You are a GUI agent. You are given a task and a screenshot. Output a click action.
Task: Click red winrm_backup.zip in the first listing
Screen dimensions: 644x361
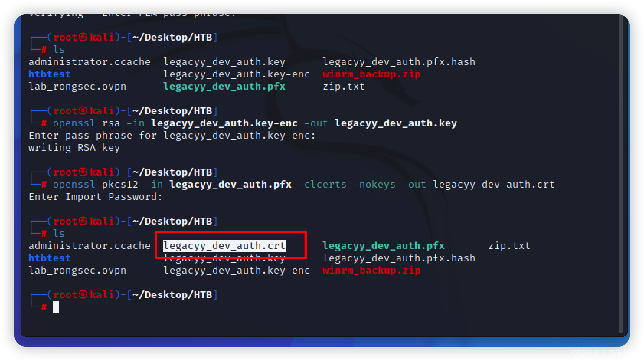pyautogui.click(x=371, y=74)
